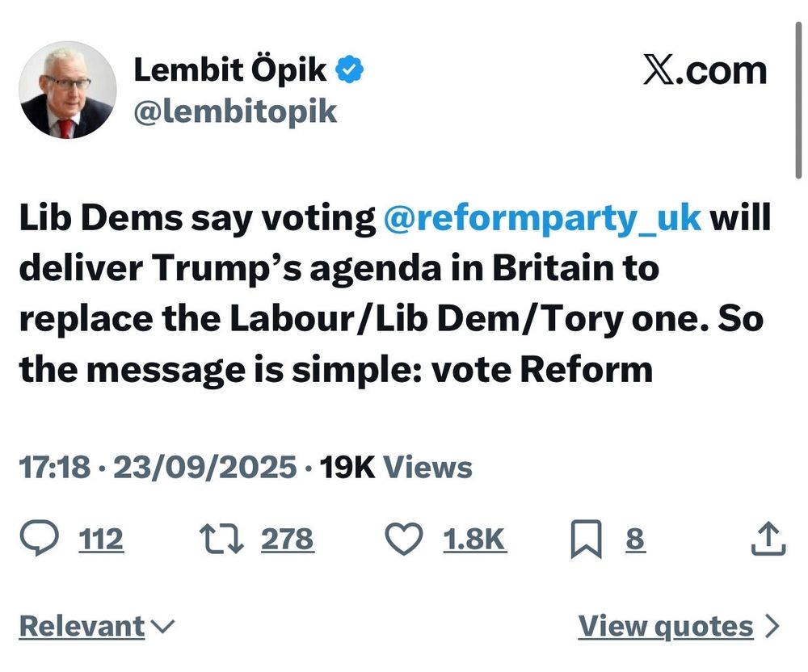The image size is (808, 672).
Task: Open Lembit Öpik's profile picture
Action: (x=68, y=90)
